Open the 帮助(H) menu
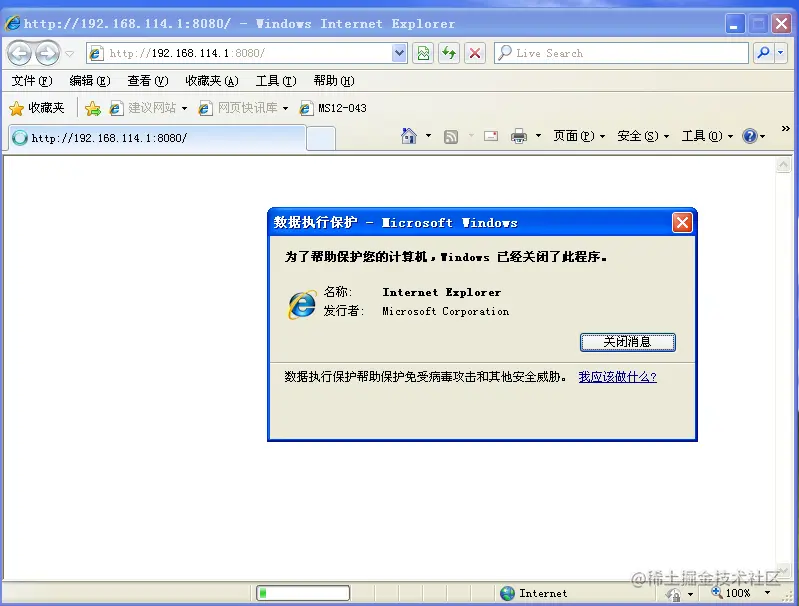Viewport: 799px width, 606px height. point(334,81)
